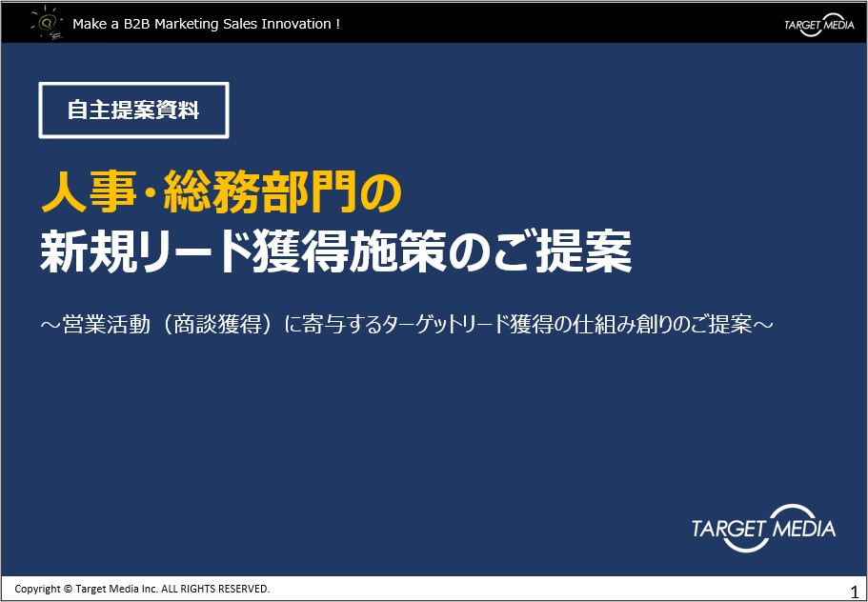868x602 pixels.
Task: Click the Target Media logo in header
Action: (x=818, y=24)
